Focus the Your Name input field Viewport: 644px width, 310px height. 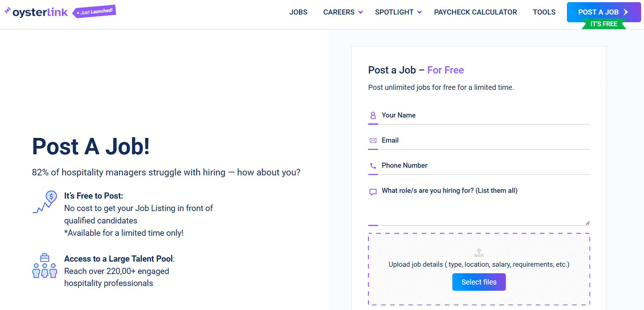479,115
